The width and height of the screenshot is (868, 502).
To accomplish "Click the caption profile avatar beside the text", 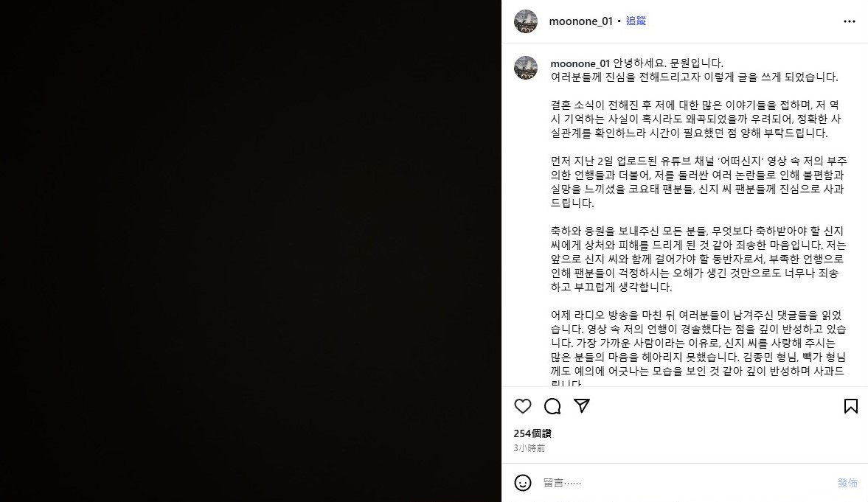I will (526, 68).
